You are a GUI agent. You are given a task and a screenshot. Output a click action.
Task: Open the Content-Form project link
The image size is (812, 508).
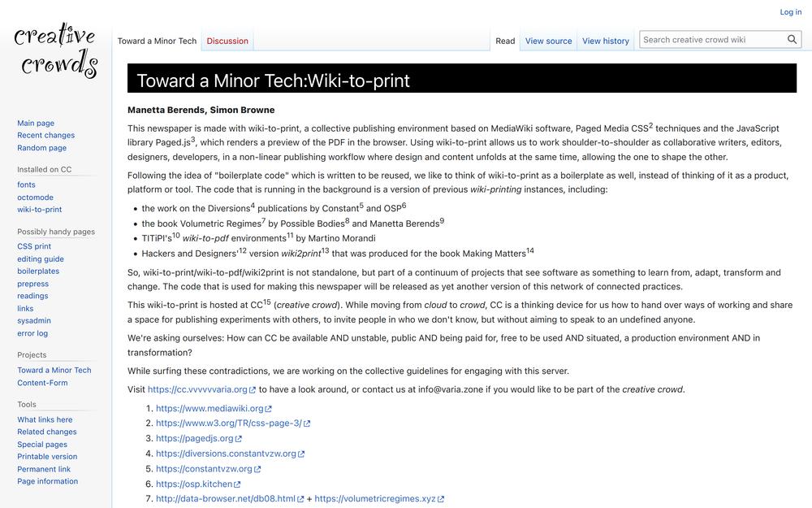[42, 383]
